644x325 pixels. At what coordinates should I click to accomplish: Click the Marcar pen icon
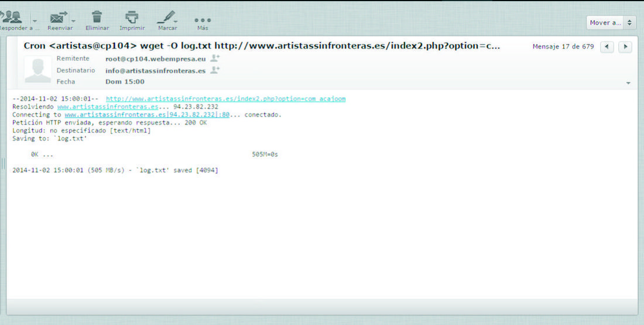click(x=166, y=17)
